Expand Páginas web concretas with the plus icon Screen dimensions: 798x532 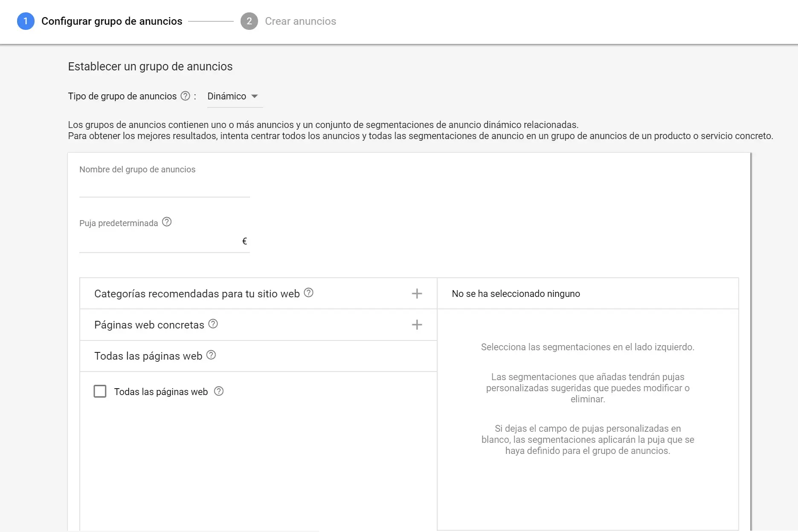pyautogui.click(x=417, y=325)
